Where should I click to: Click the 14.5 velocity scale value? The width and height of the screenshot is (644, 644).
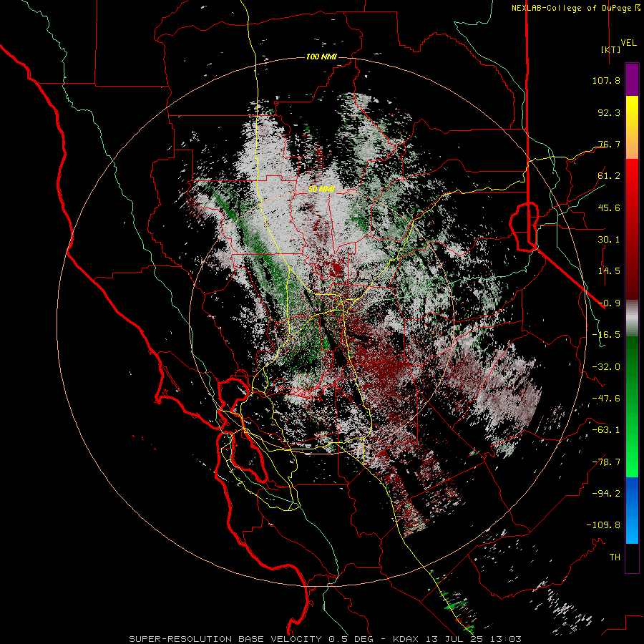(x=609, y=271)
